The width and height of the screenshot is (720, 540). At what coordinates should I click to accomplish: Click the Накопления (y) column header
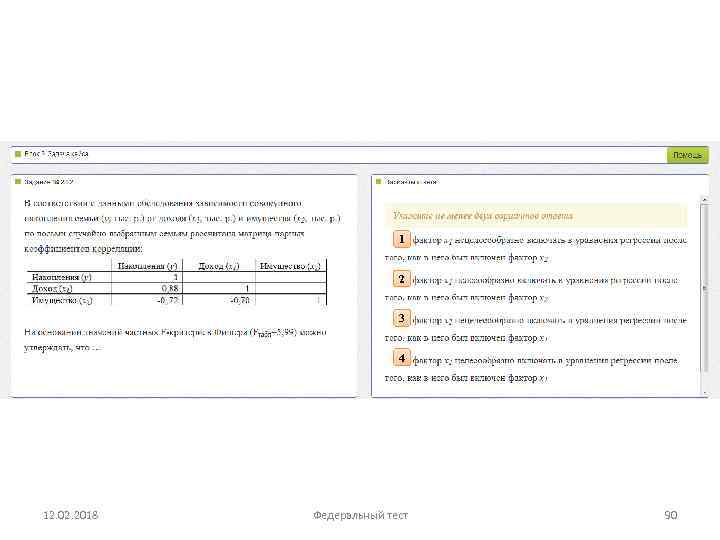tap(147, 266)
